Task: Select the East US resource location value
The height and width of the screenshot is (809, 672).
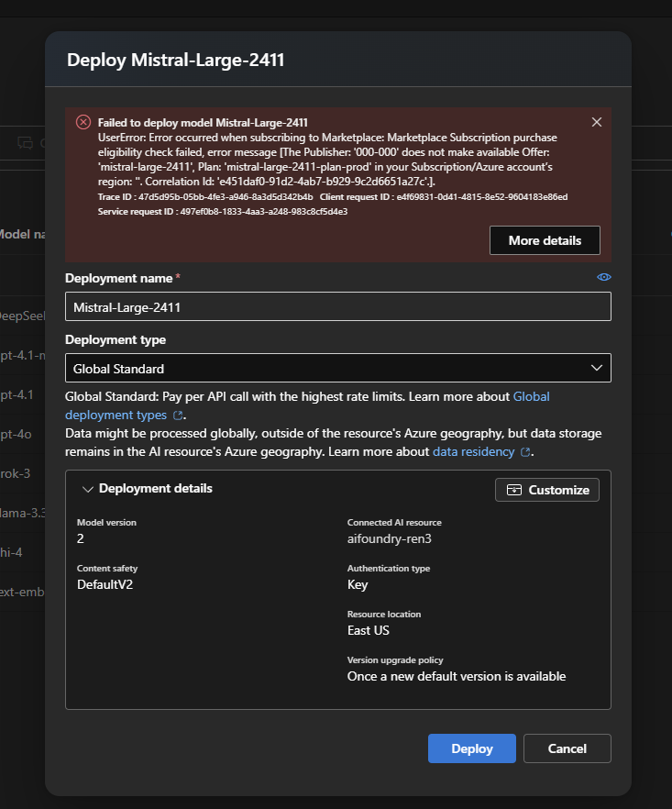Action: tap(369, 630)
